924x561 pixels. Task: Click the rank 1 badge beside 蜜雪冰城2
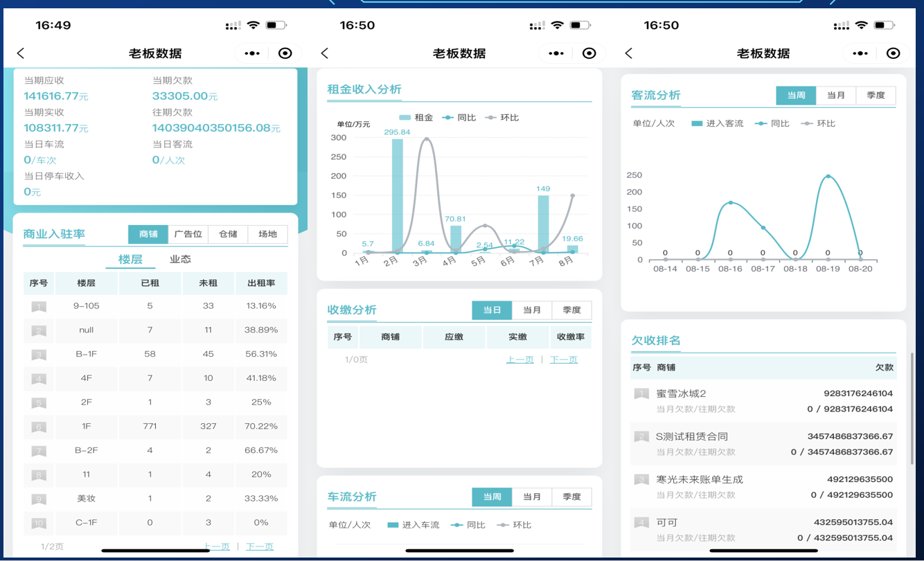tap(641, 393)
